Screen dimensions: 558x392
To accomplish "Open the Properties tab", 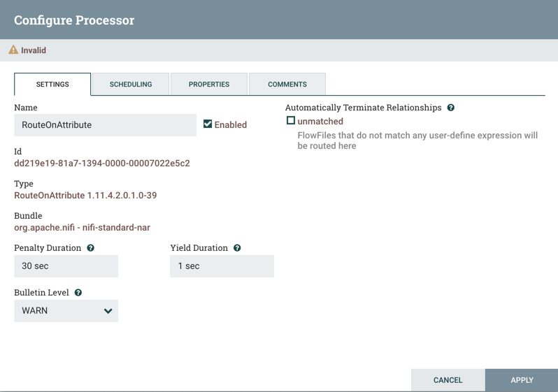I will (x=209, y=84).
